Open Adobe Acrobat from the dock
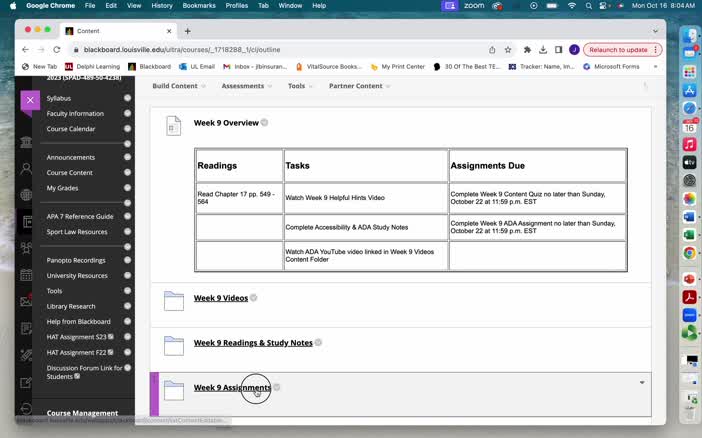 [689, 297]
